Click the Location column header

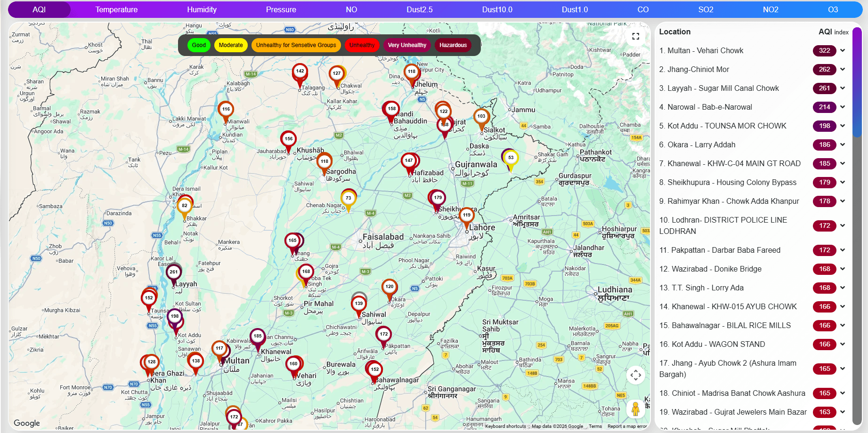point(674,32)
